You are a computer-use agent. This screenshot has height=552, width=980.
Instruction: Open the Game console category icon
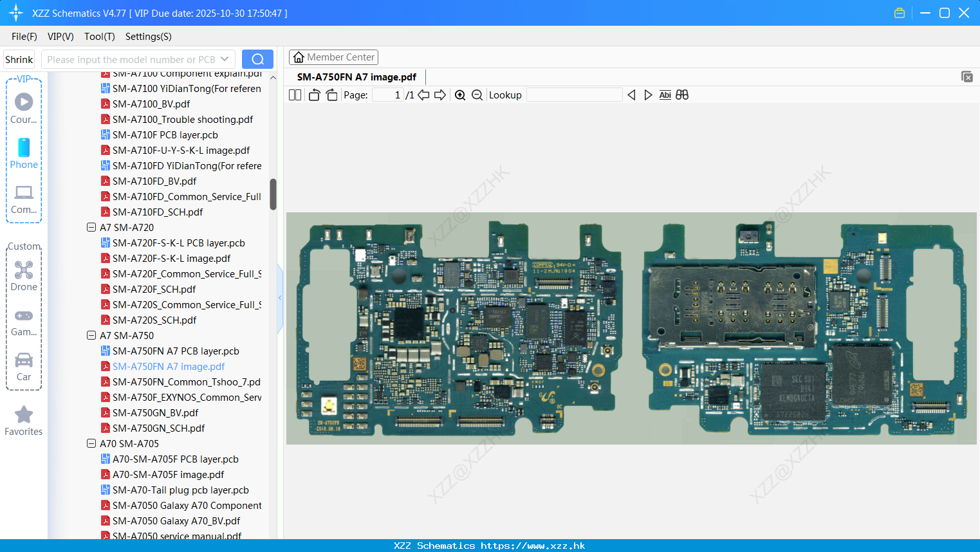pos(24,315)
